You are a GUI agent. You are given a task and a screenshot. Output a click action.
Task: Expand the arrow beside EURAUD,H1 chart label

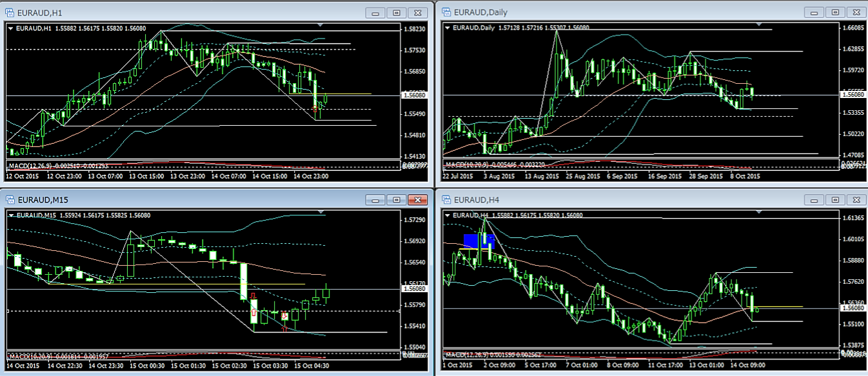click(10, 28)
